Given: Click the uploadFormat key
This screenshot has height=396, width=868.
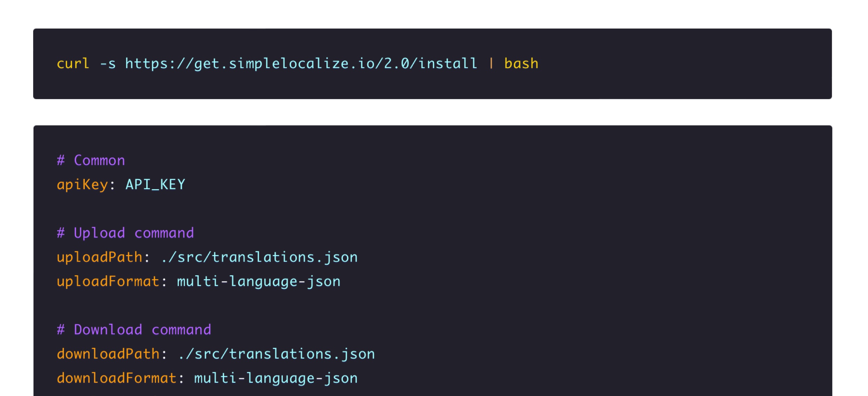Looking at the screenshot, I should click(108, 281).
